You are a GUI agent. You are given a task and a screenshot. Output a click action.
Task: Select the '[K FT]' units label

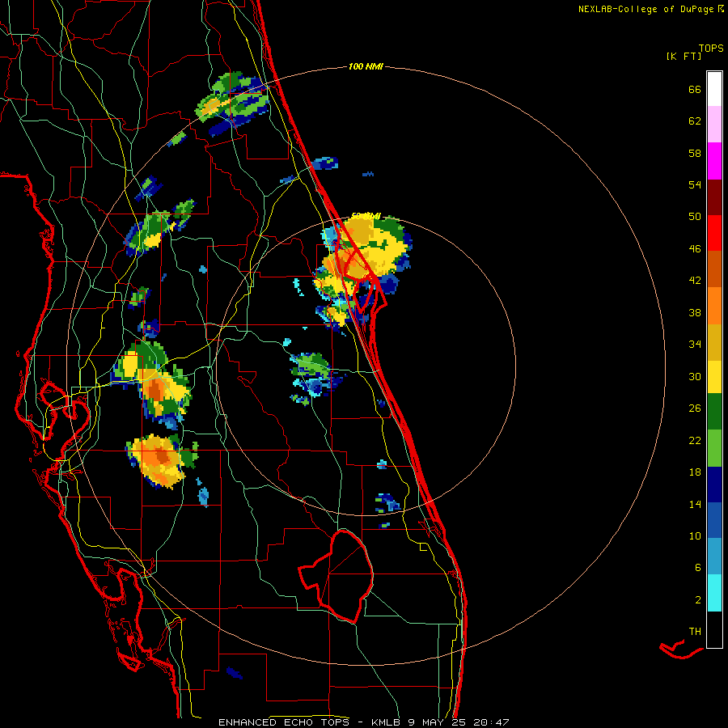tap(684, 56)
